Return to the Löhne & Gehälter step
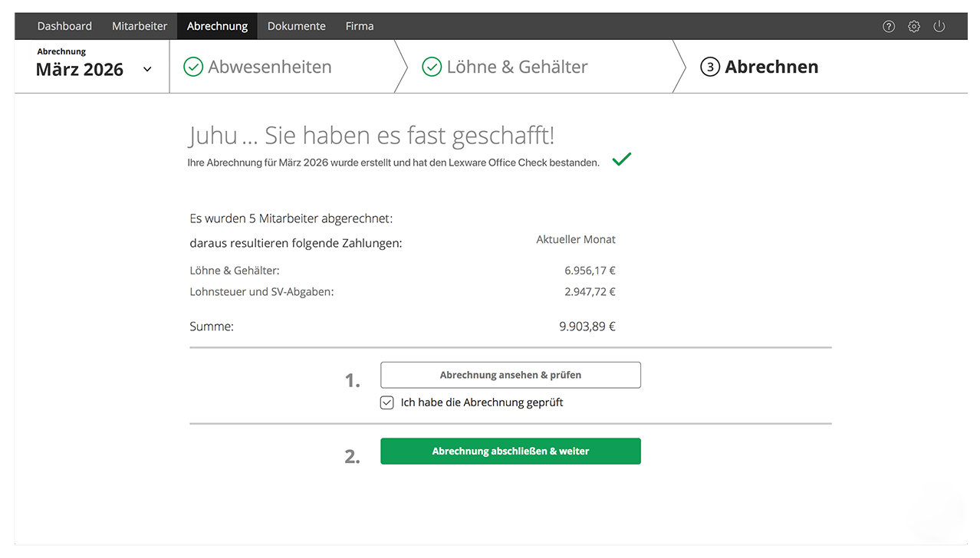This screenshot has height=558, width=980. pyautogui.click(x=517, y=67)
